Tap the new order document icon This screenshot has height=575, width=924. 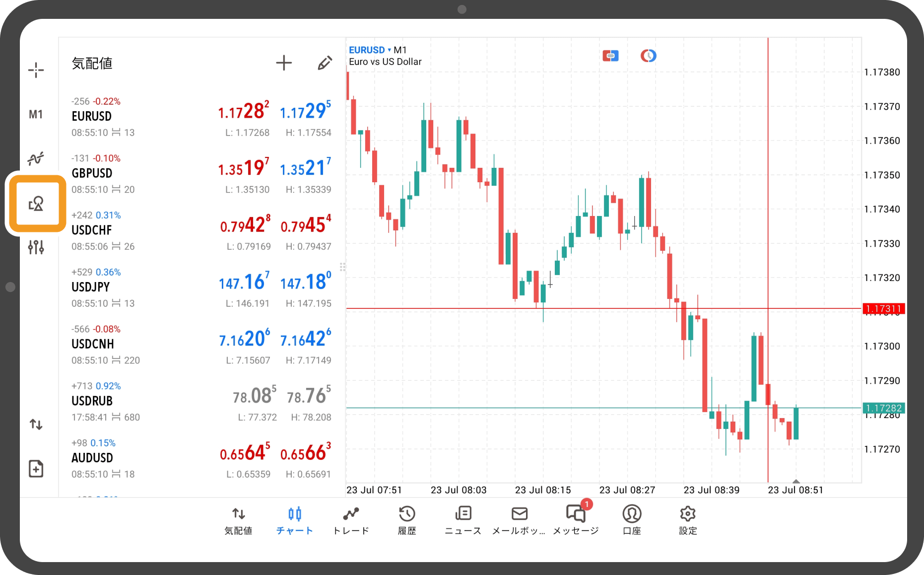click(36, 468)
